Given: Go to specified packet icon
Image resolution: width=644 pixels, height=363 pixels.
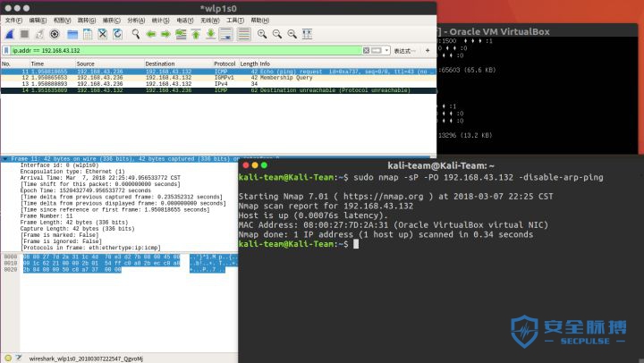Looking at the screenshot, I should (x=181, y=34).
